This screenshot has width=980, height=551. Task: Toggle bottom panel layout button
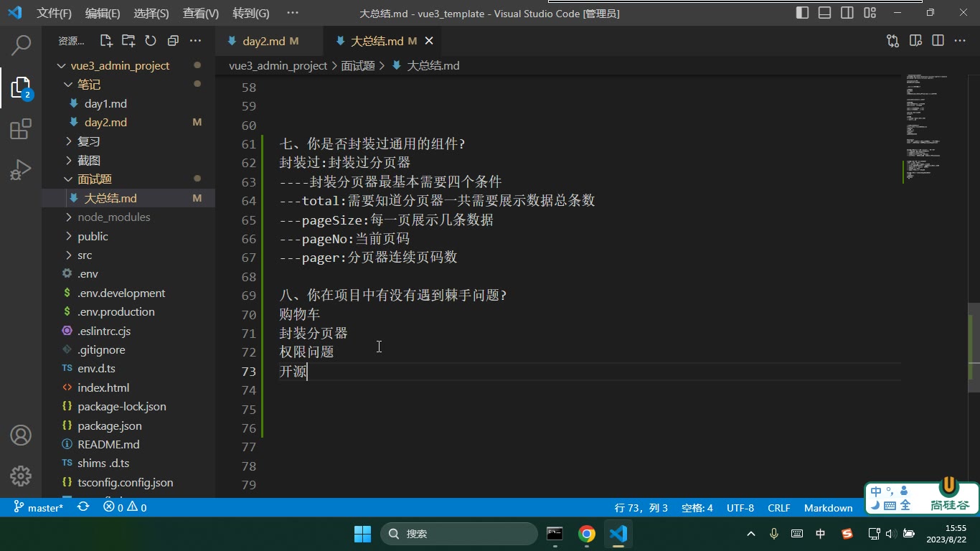coord(825,13)
